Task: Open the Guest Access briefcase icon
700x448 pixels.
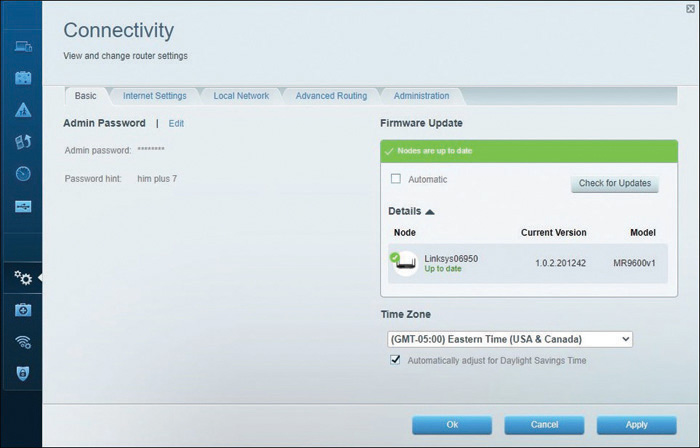Action: [x=23, y=78]
